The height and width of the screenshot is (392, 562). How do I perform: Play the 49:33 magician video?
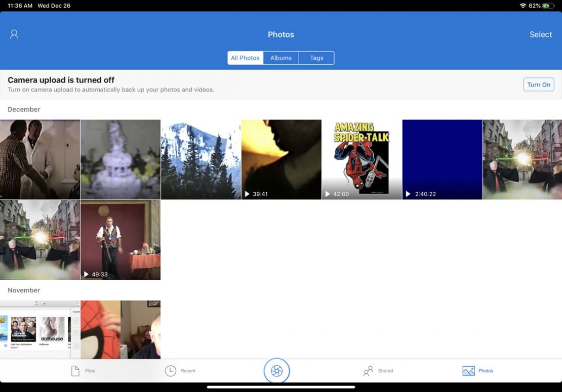tap(120, 239)
